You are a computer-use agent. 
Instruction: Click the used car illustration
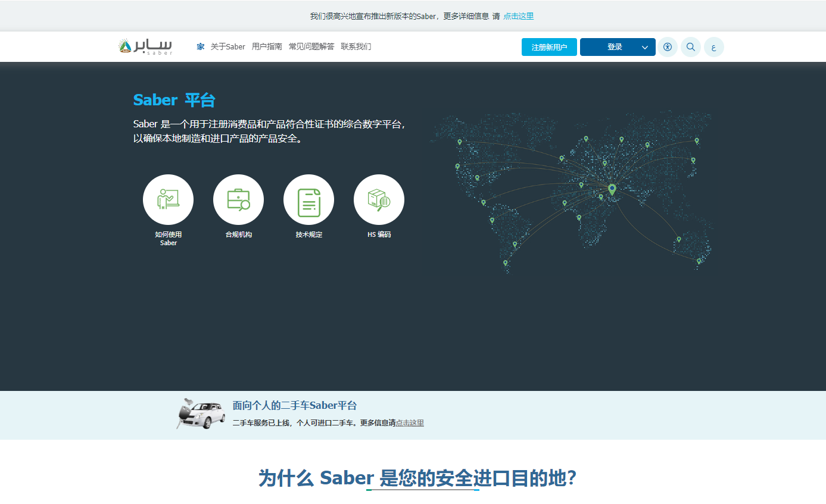point(200,414)
